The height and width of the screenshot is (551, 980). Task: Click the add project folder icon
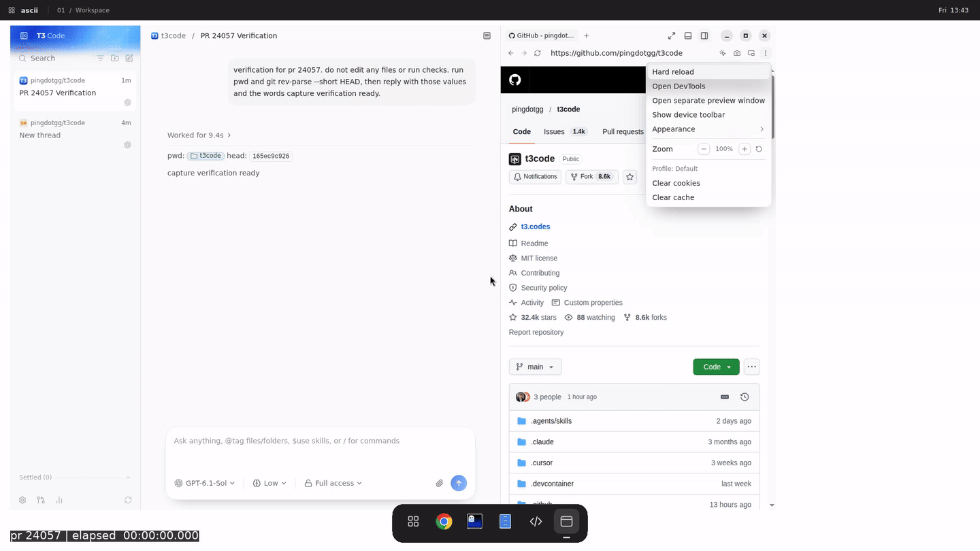115,59
